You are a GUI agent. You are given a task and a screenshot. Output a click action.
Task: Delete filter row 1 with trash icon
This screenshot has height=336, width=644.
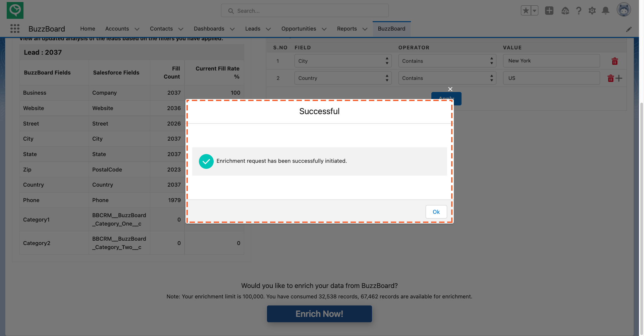point(614,61)
